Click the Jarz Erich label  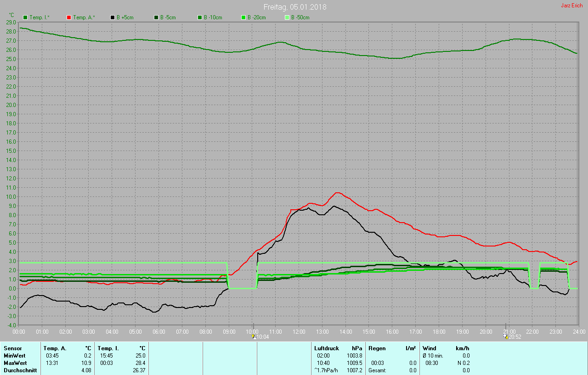(571, 6)
